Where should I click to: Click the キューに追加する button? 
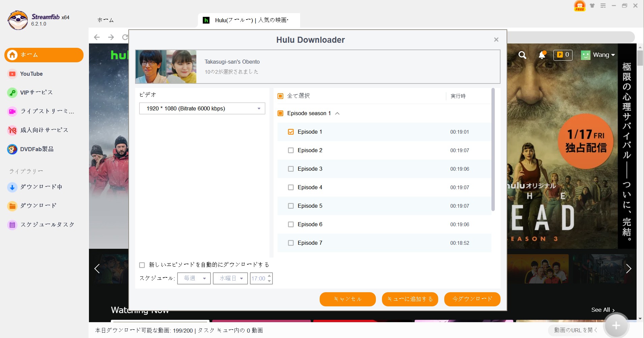(x=410, y=299)
